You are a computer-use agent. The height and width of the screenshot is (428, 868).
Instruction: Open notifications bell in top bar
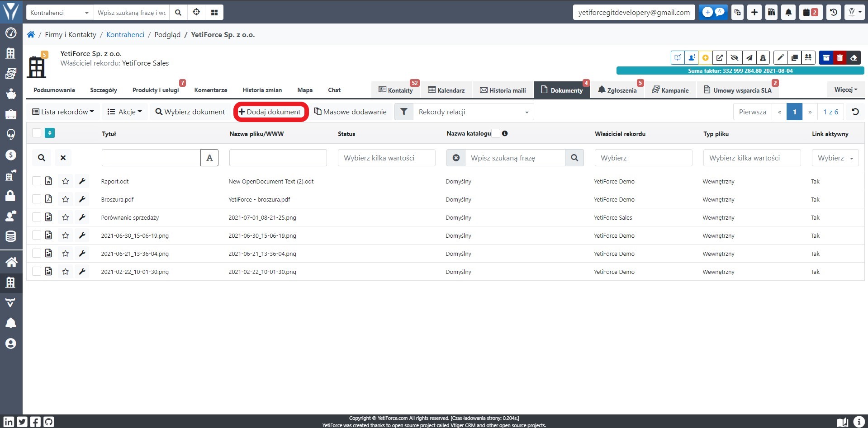click(788, 13)
